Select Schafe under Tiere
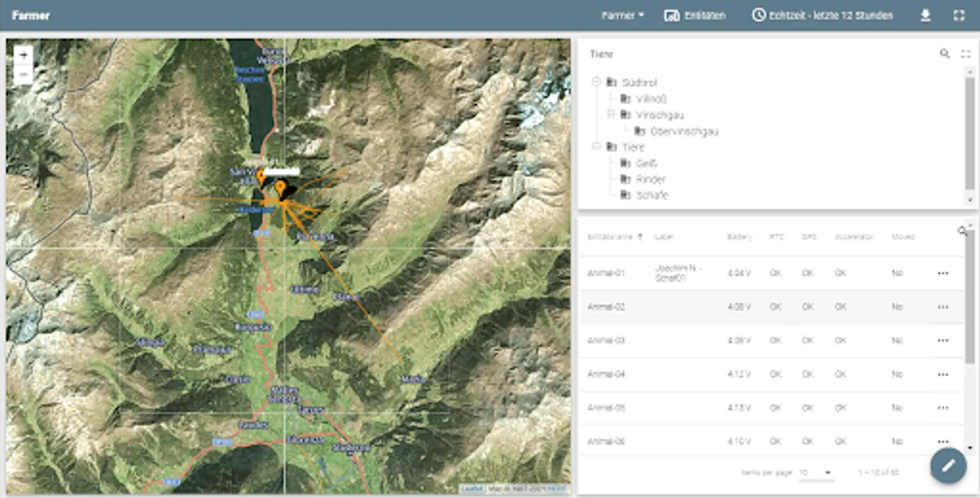The image size is (980, 498). 652,195
